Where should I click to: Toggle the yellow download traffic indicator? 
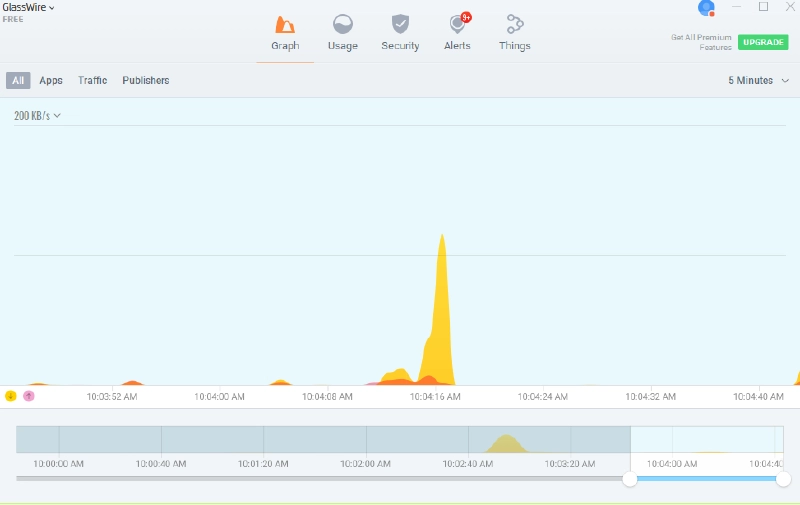(x=11, y=396)
